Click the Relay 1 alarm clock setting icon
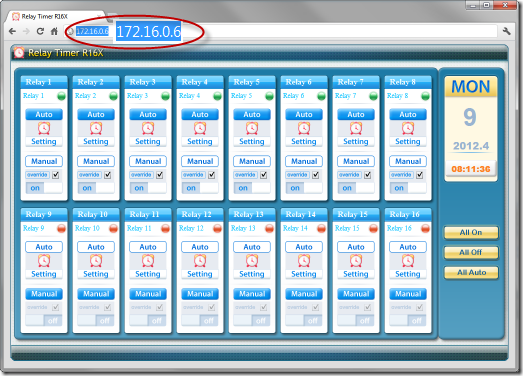523x376 pixels. (44, 128)
